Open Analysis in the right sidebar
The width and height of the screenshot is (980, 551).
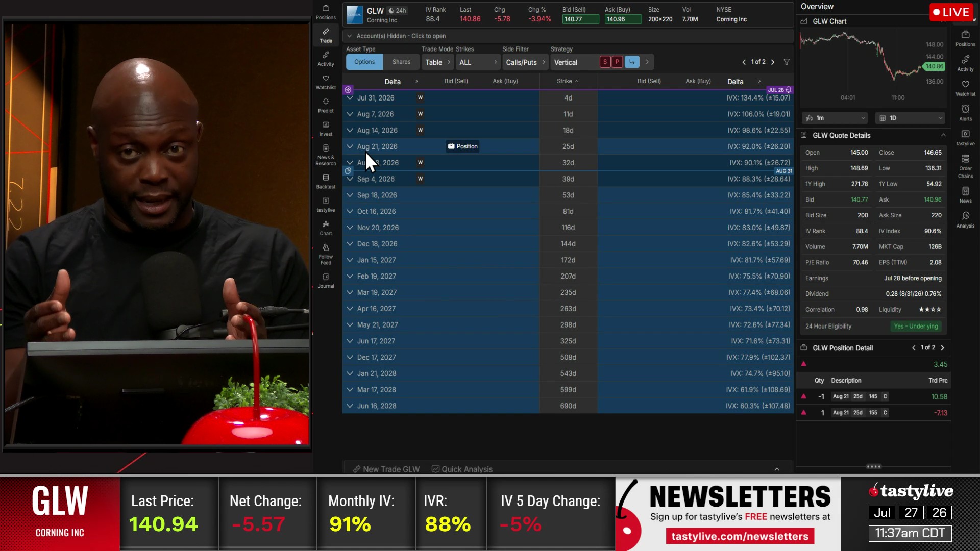pos(965,220)
